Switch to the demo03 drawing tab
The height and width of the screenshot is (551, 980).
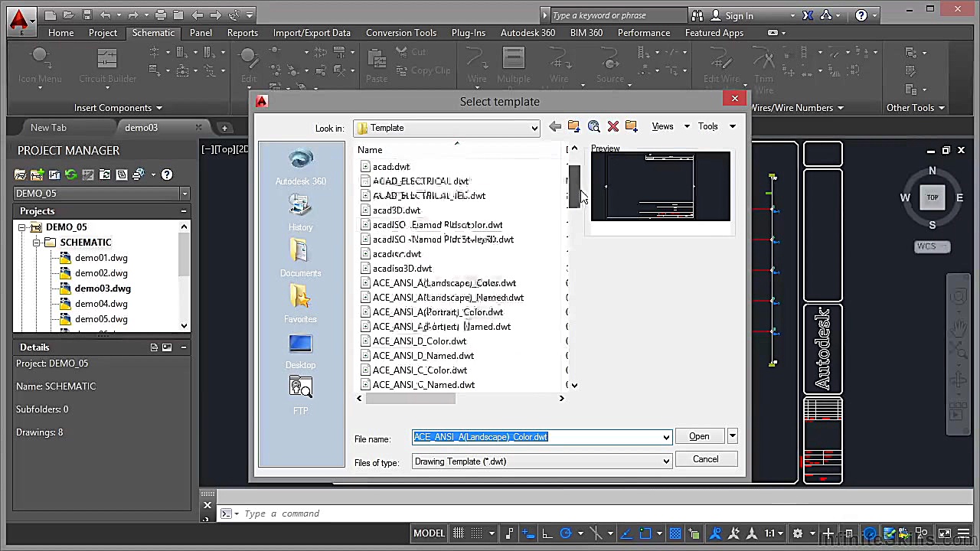pos(141,127)
